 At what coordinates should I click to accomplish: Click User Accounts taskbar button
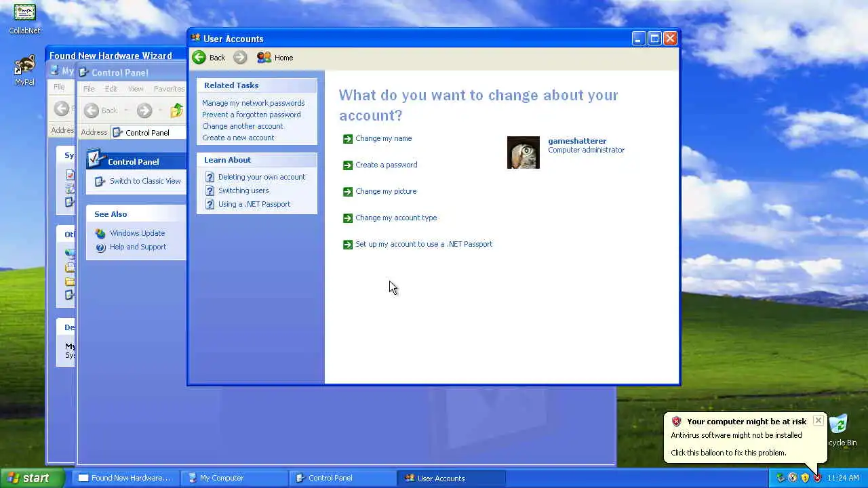[452, 478]
